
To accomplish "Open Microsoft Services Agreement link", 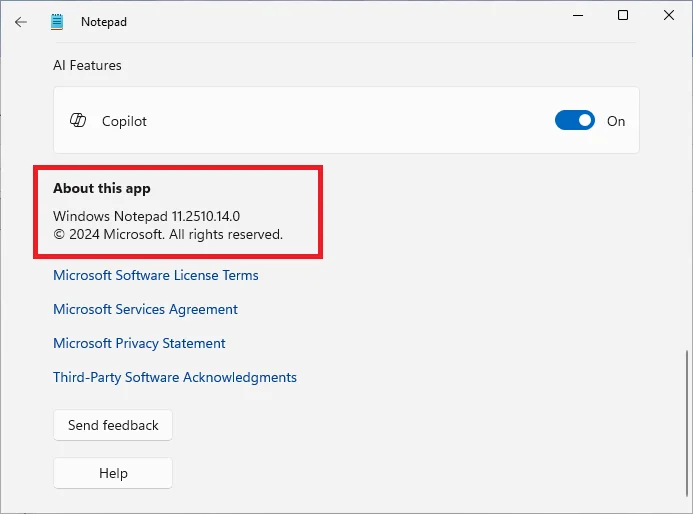I will [x=145, y=309].
